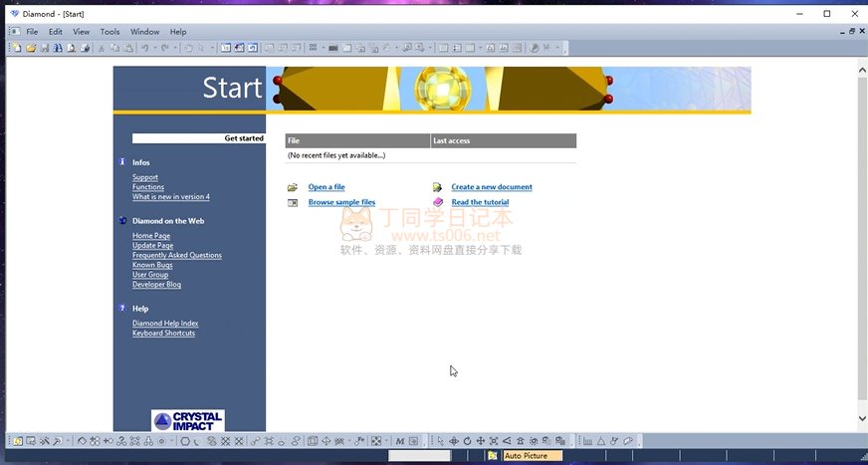Open the View menu
Screen dimensions: 868x465
81,32
